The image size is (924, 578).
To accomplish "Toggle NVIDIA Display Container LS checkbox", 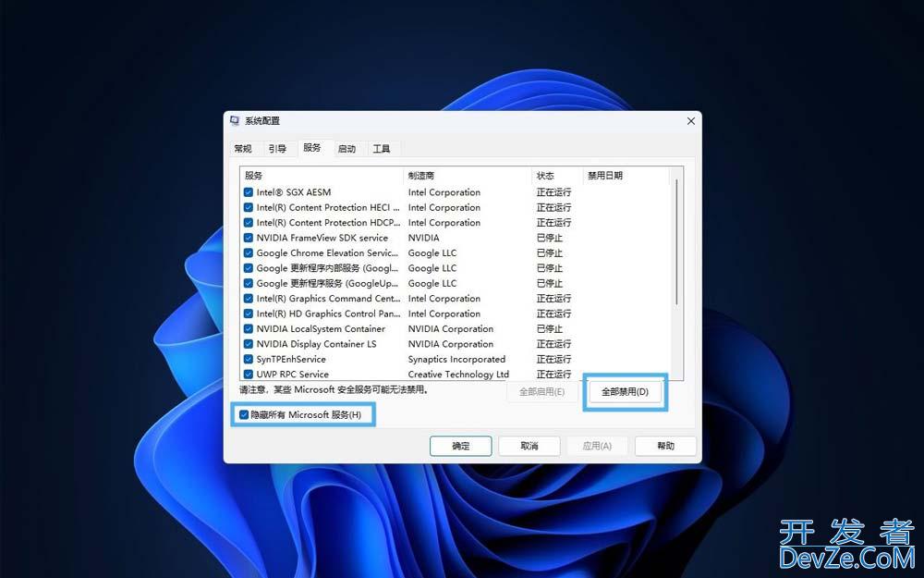I will [x=248, y=344].
